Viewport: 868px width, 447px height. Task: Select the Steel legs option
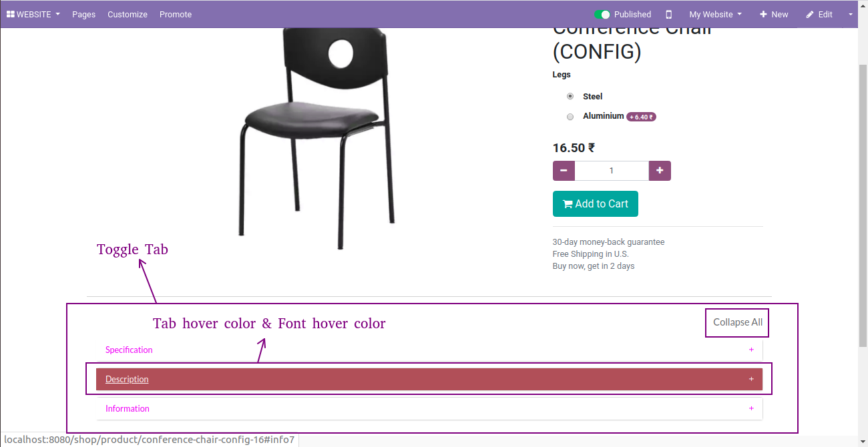[570, 97]
